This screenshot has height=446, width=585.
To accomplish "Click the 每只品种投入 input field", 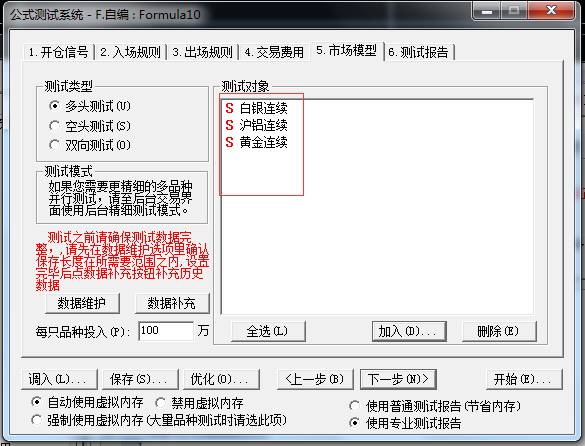I will click(166, 331).
